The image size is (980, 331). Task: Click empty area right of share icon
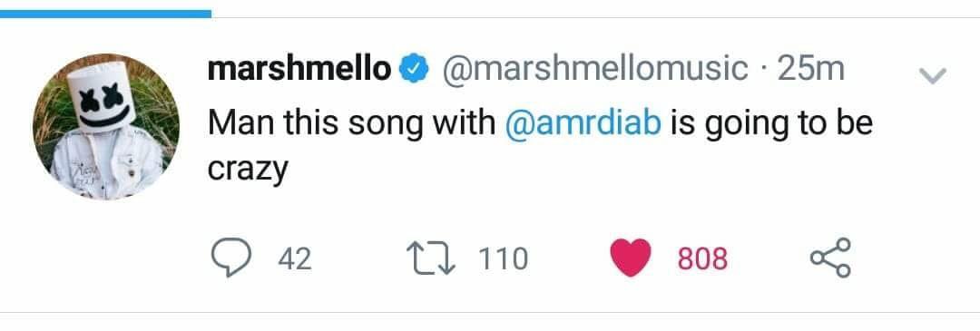[x=913, y=258]
